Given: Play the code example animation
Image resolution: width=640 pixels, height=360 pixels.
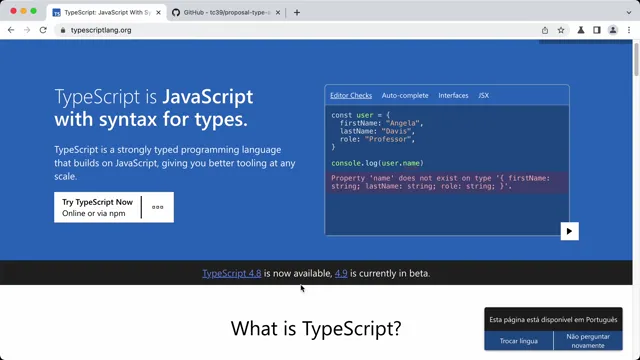Looking at the screenshot, I should click(569, 231).
